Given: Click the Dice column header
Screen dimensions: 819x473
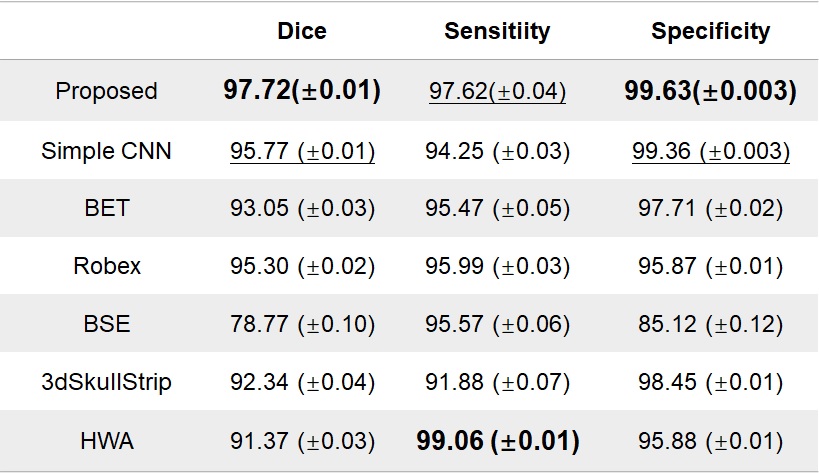Looking at the screenshot, I should [302, 32].
